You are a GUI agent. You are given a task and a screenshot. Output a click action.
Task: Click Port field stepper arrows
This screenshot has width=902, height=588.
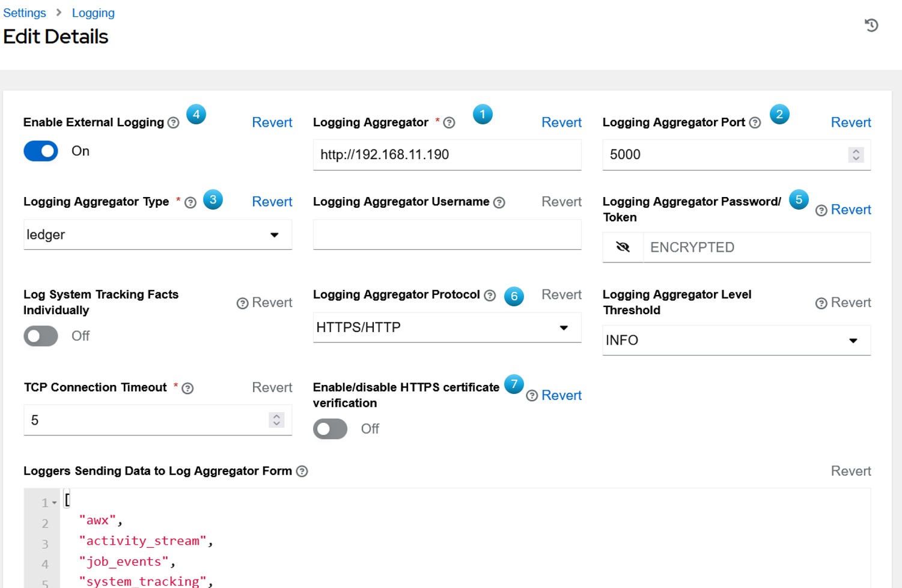(856, 155)
